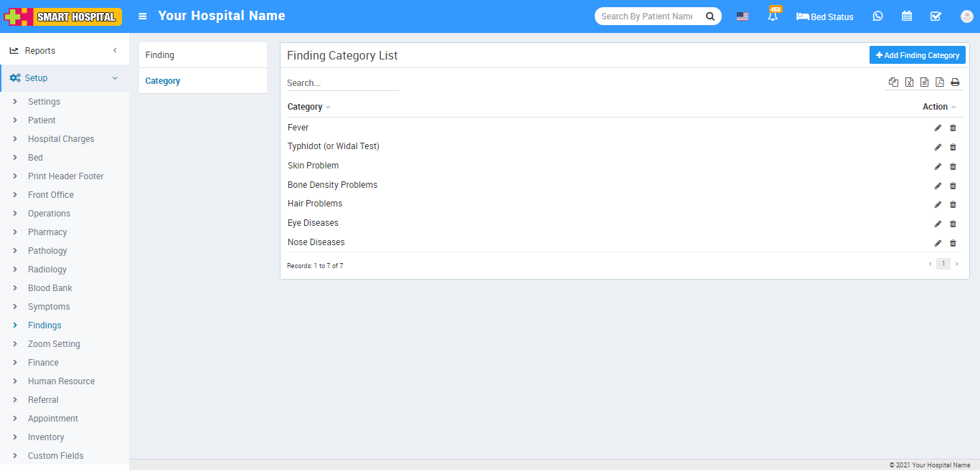Screen dimensions: 980x471
Task: Open WhatsApp icon in top bar
Action: pos(877,16)
